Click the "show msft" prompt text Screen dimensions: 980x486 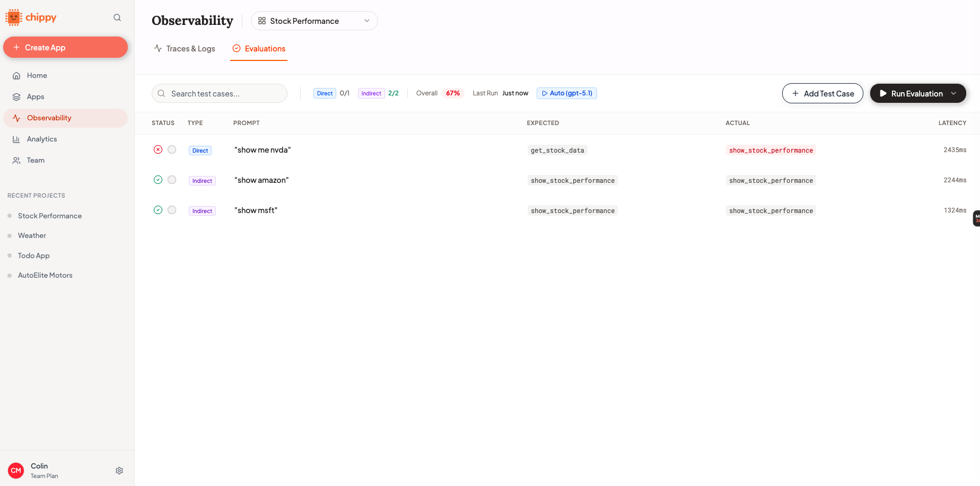(256, 210)
